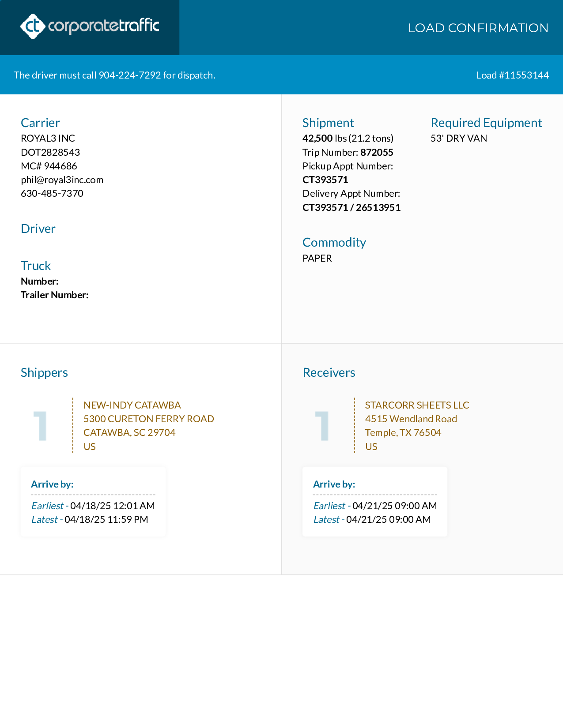
Task: Select commodity PAPER
Action: click(x=317, y=258)
